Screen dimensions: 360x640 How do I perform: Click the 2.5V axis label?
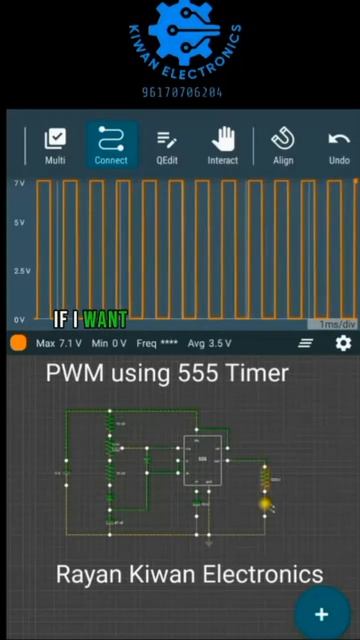click(x=22, y=271)
